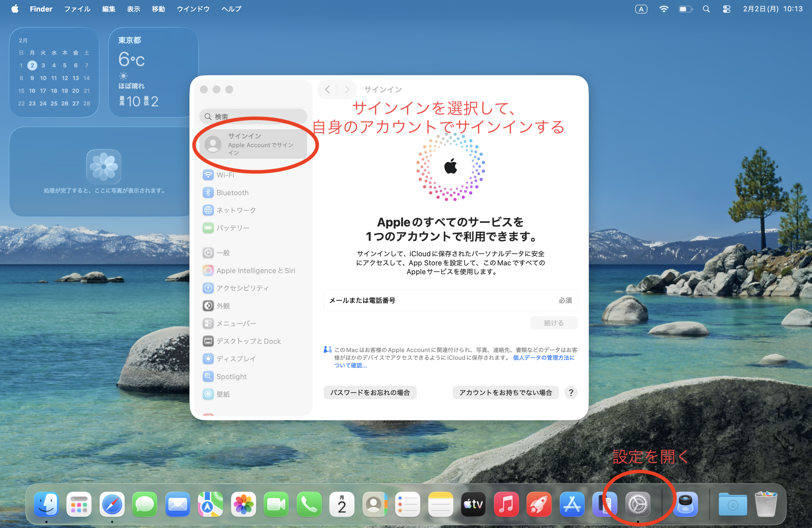Click date 14 in the calendar widget

click(87, 78)
